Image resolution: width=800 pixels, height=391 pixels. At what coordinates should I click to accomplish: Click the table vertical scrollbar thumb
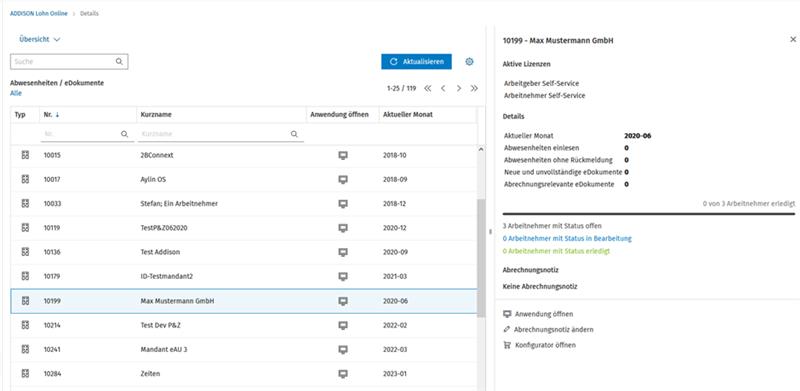481,258
